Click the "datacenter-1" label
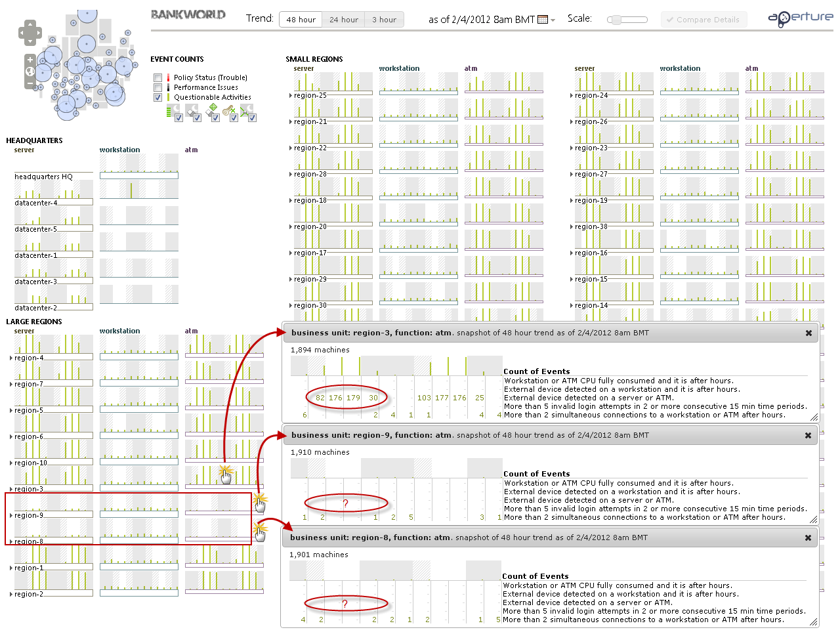Image resolution: width=840 pixels, height=632 pixels. point(35,255)
